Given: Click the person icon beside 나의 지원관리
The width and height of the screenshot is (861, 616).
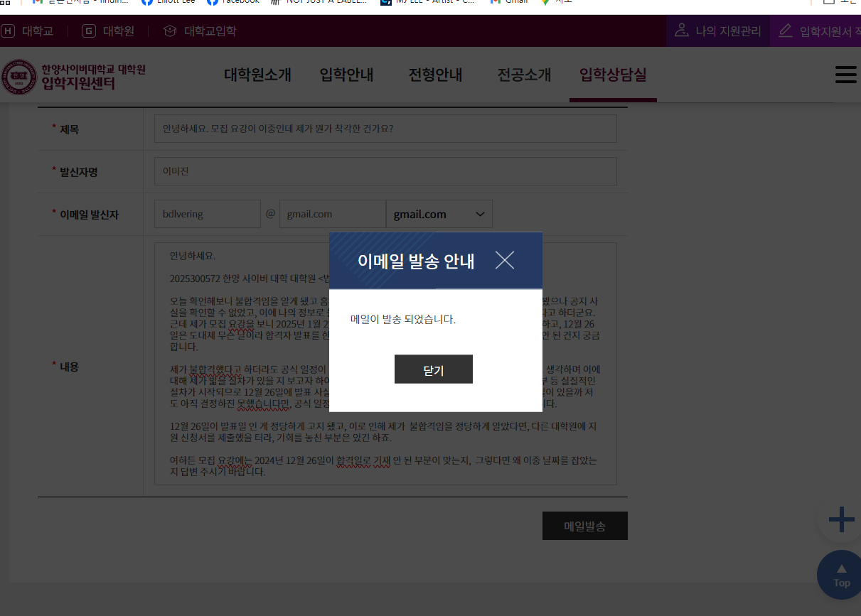Looking at the screenshot, I should click(x=683, y=31).
